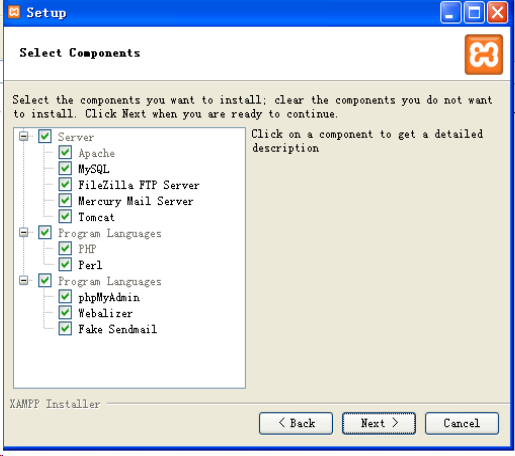Image resolution: width=515 pixels, height=456 pixels.
Task: Uncheck the Tomcat checkbox
Action: tap(65, 216)
